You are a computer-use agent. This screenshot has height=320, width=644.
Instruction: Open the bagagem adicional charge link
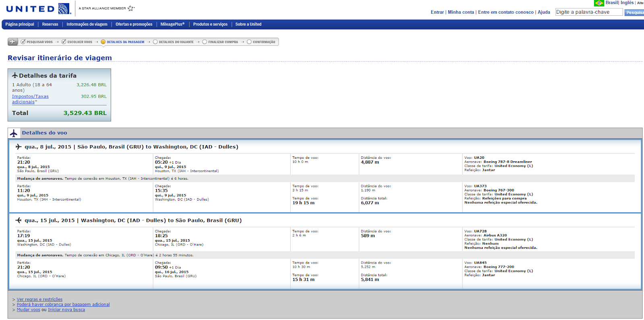tap(63, 305)
